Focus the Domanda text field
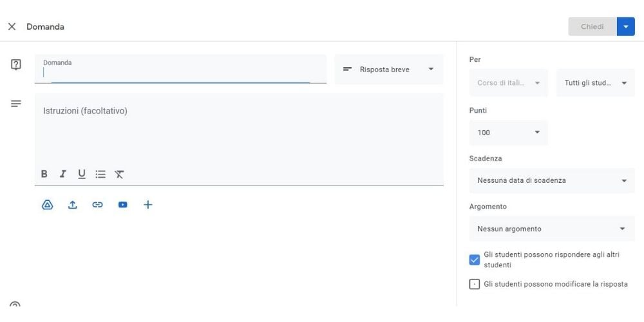 (x=181, y=69)
